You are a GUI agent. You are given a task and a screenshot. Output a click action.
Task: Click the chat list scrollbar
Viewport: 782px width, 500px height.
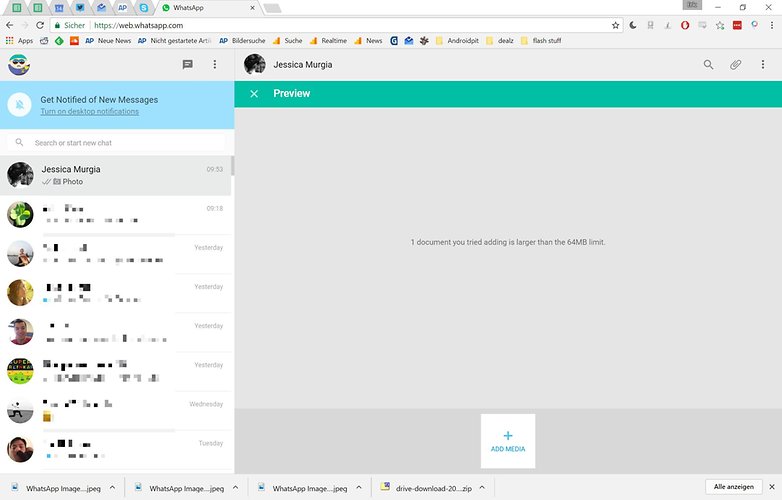coord(233,166)
